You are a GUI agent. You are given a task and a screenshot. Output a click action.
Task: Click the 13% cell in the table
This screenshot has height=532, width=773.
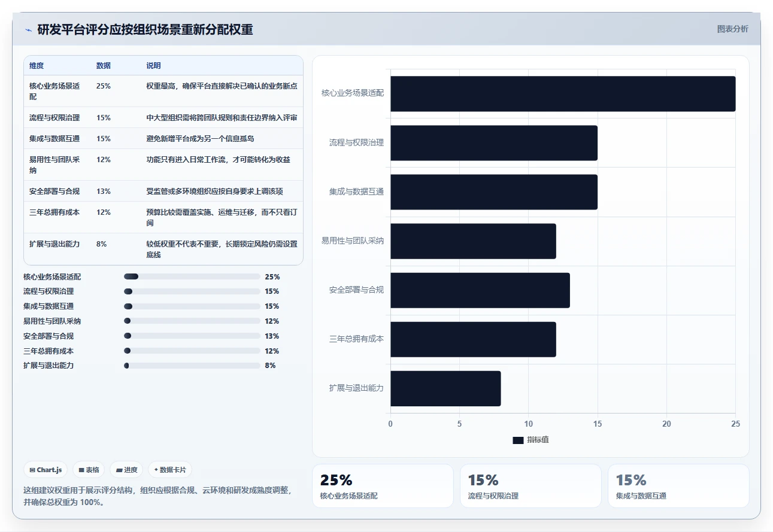click(104, 191)
